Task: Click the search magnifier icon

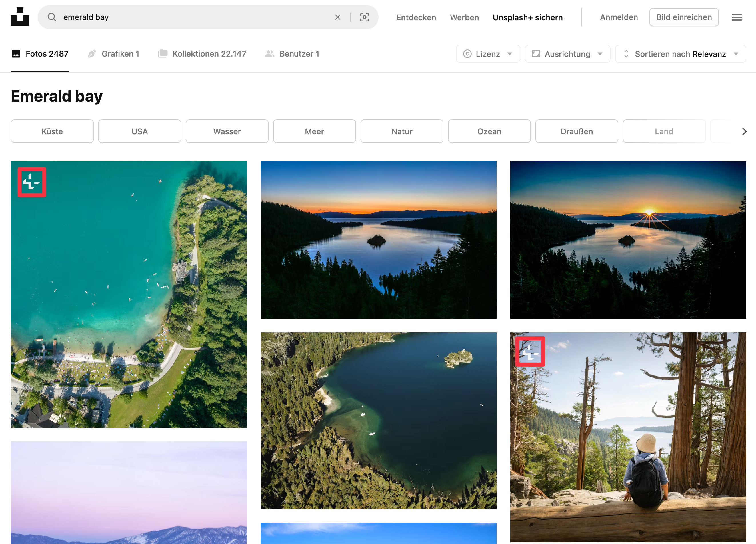Action: pyautogui.click(x=52, y=17)
